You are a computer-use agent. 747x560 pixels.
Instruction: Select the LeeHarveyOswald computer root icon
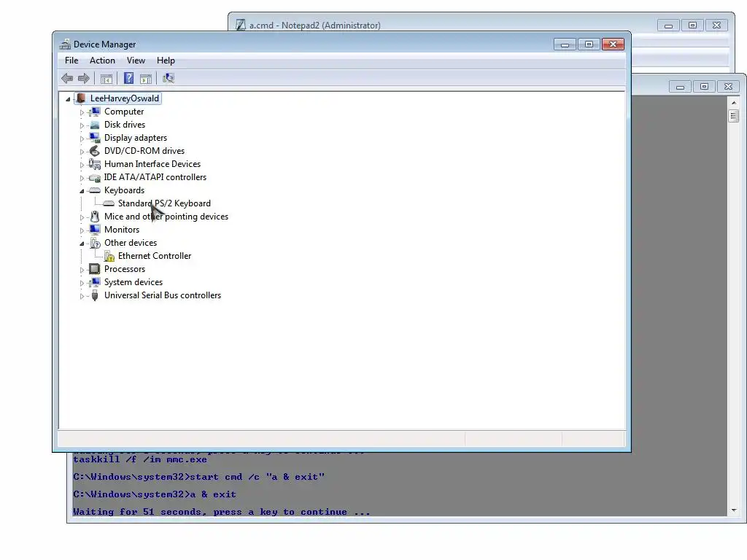coord(81,98)
